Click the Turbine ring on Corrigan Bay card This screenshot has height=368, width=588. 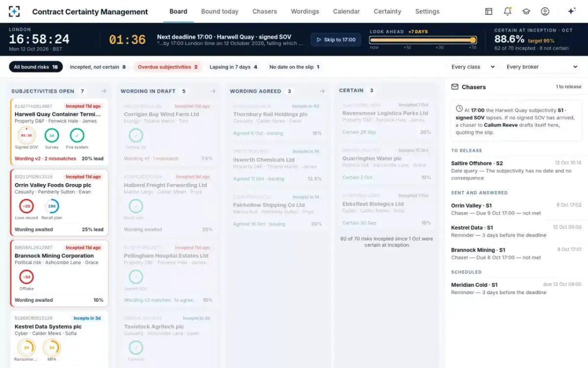136,135
